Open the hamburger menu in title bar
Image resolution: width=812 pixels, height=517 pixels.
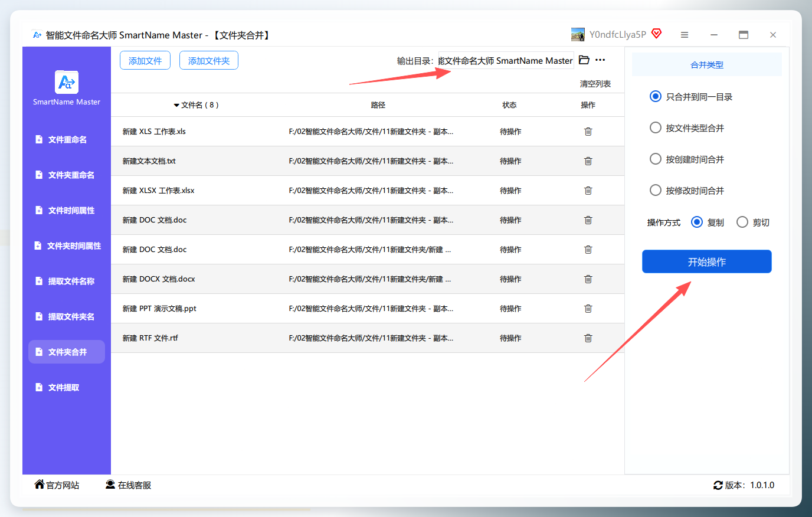[685, 35]
